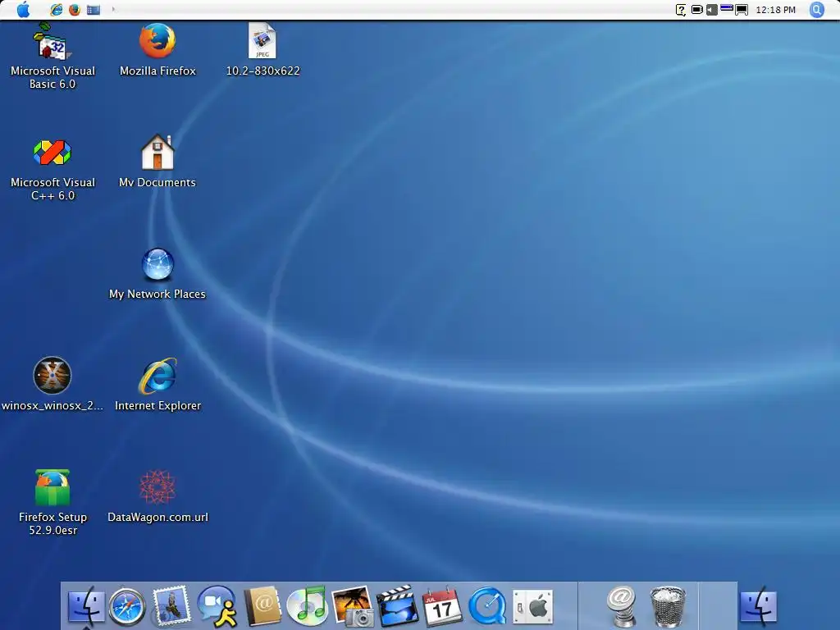Image resolution: width=840 pixels, height=630 pixels.
Task: Click the Show Desktop shortcut in top bar
Action: point(94,10)
